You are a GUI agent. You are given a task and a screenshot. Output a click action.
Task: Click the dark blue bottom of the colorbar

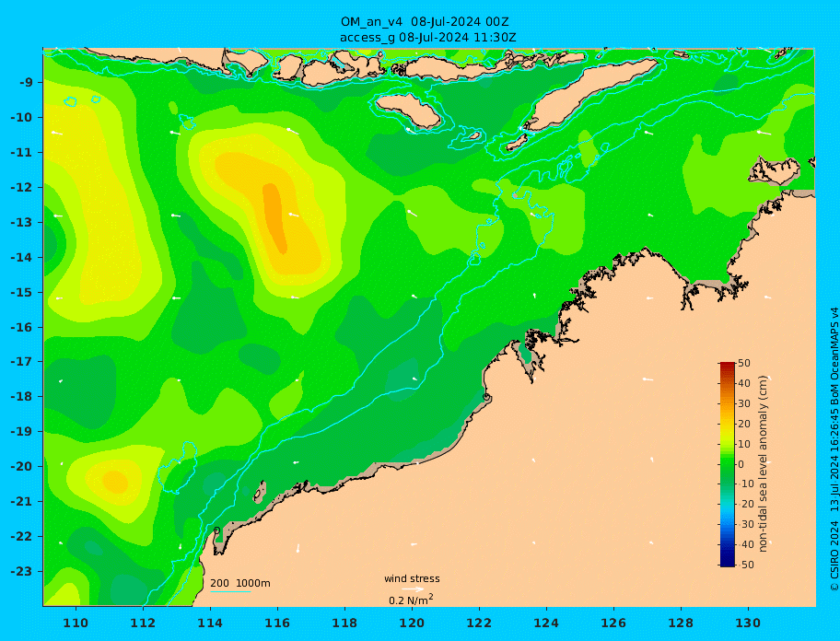727,563
